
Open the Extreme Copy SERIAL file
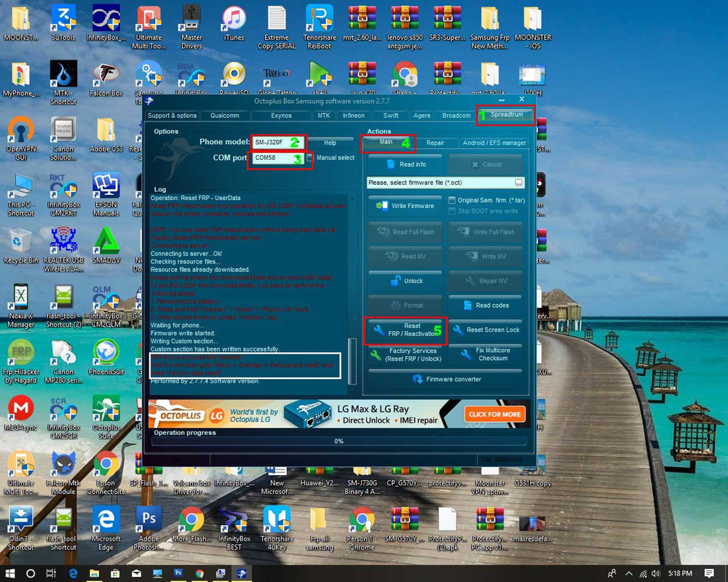[x=277, y=27]
